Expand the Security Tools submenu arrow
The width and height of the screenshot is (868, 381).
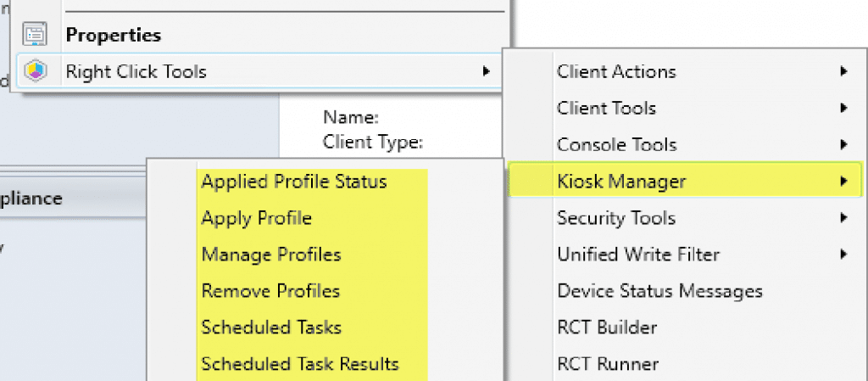pos(843,218)
